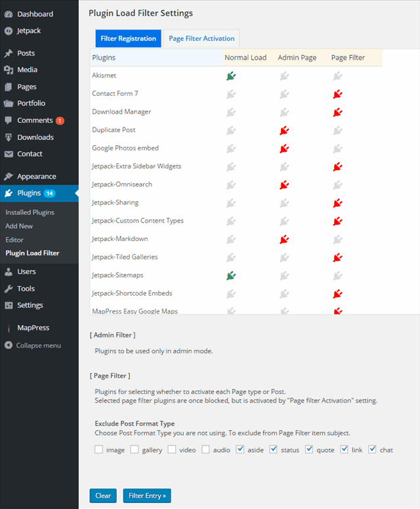Toggle Duplicate Post red Admin Page plug
This screenshot has height=509, width=420.
[x=284, y=131]
